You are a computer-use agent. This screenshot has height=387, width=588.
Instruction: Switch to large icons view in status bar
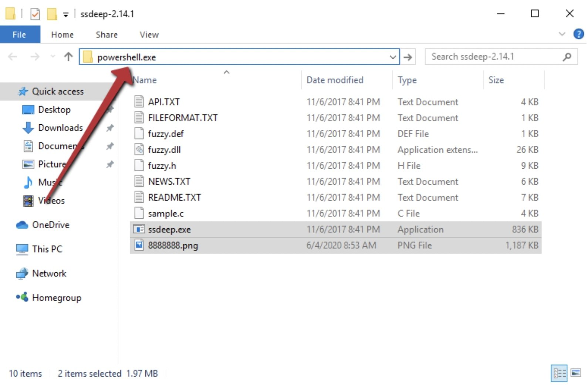(x=576, y=373)
